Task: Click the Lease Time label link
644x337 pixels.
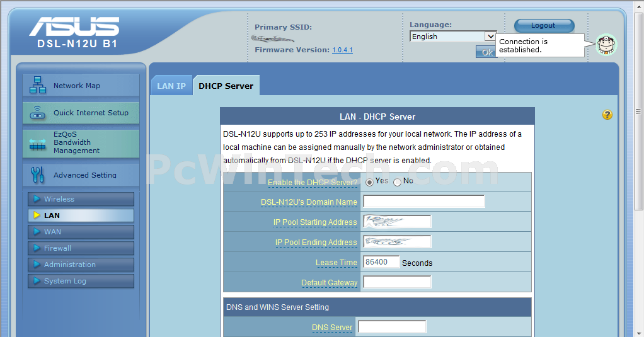Action: pos(336,263)
